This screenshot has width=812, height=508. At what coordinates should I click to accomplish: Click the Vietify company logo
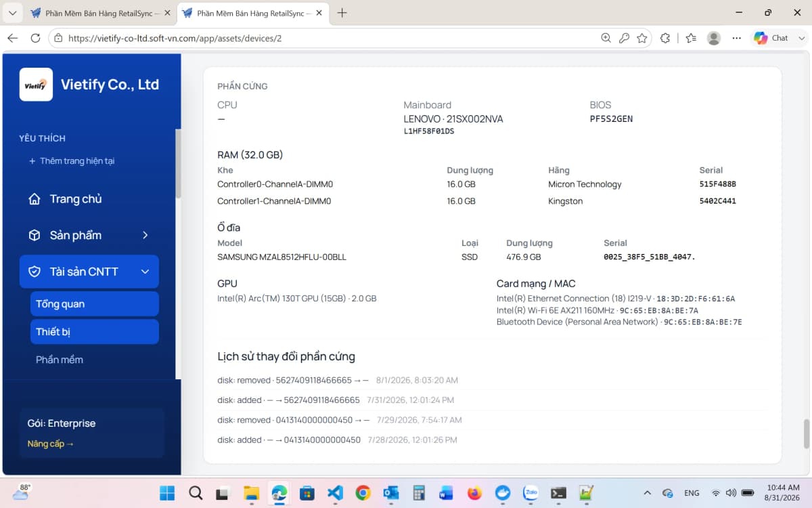[36, 85]
